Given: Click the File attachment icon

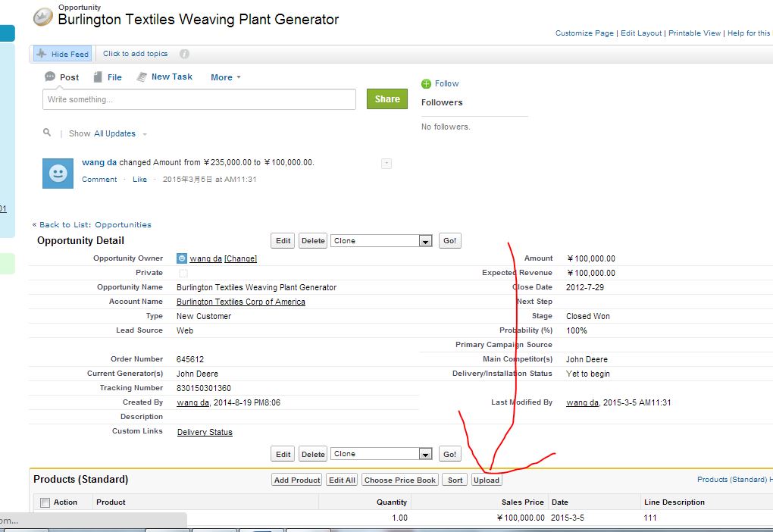Looking at the screenshot, I should tap(98, 77).
